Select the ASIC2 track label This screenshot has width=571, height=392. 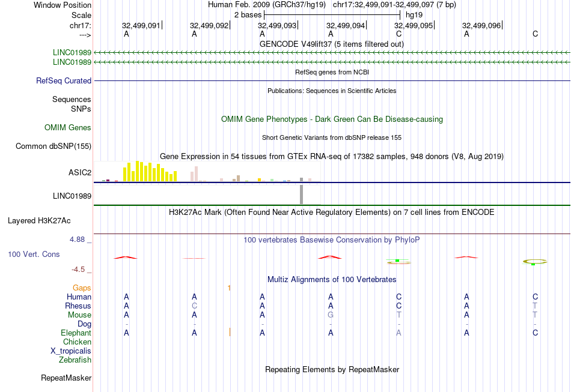point(80,172)
